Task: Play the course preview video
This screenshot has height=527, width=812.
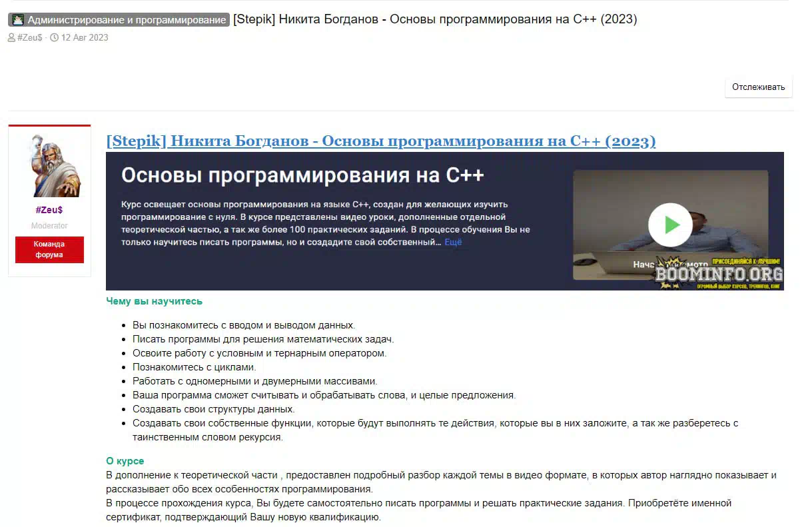Action: [670, 225]
